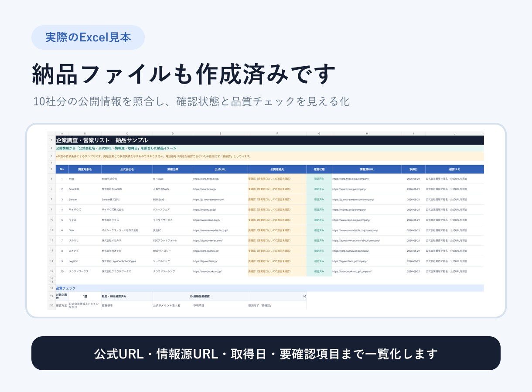Click the 確認状態 column header cell

[x=319, y=169]
